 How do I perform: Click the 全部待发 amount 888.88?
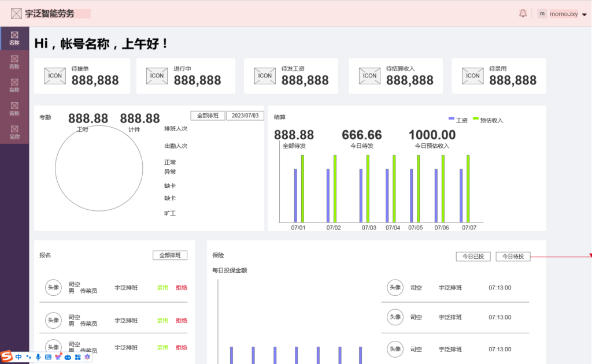[x=294, y=135]
